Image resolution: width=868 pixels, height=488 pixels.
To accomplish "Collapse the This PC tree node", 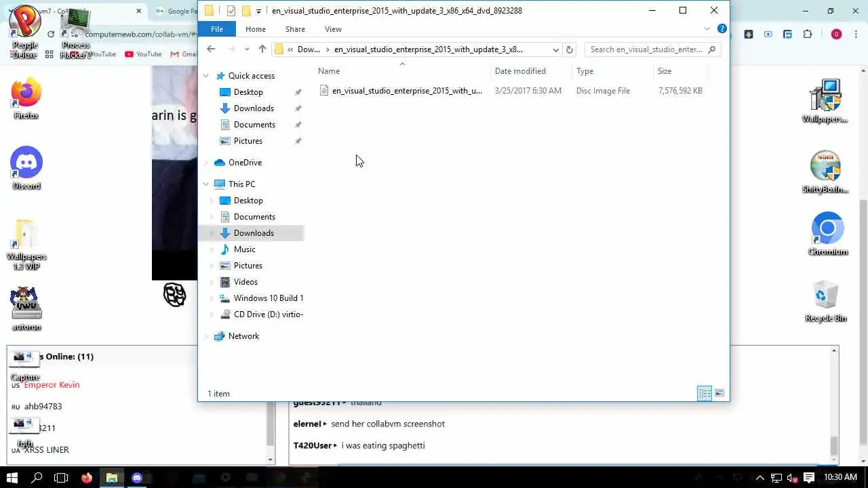I will pos(206,184).
